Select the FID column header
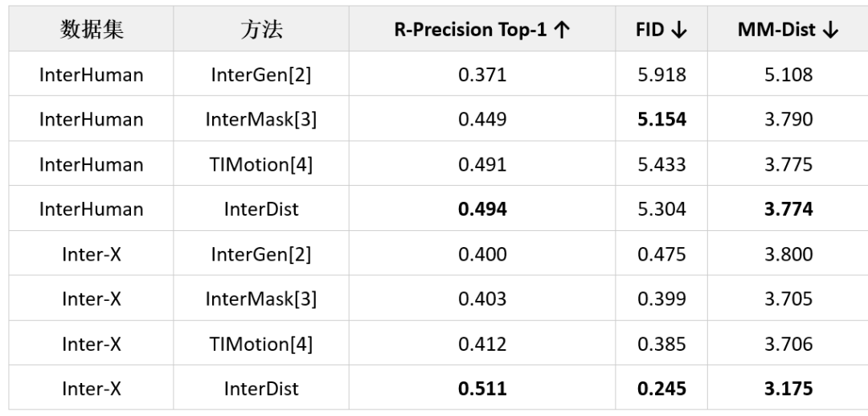The image size is (868, 416). 661,29
